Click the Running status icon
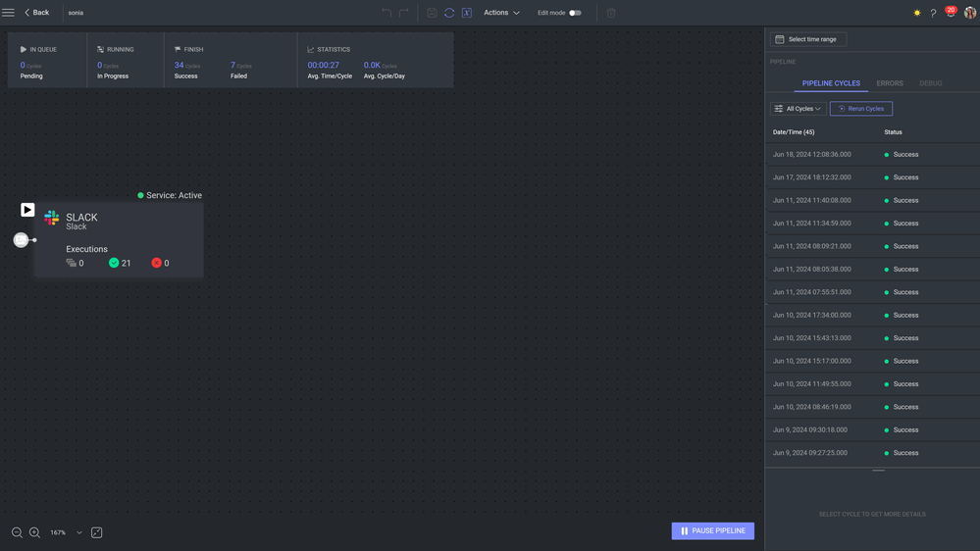 pyautogui.click(x=101, y=49)
